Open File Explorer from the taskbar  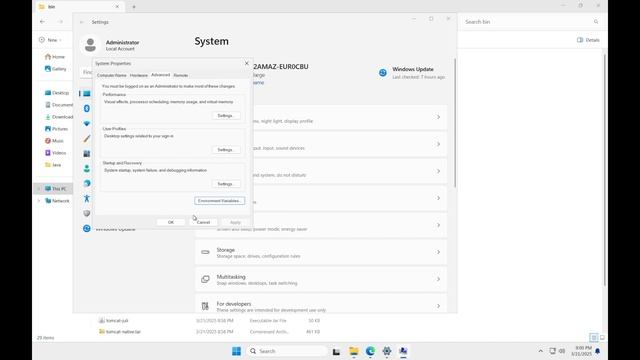point(353,351)
